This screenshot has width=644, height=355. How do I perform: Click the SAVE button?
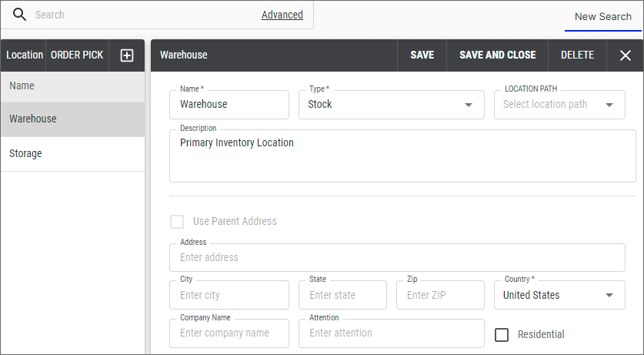click(422, 55)
